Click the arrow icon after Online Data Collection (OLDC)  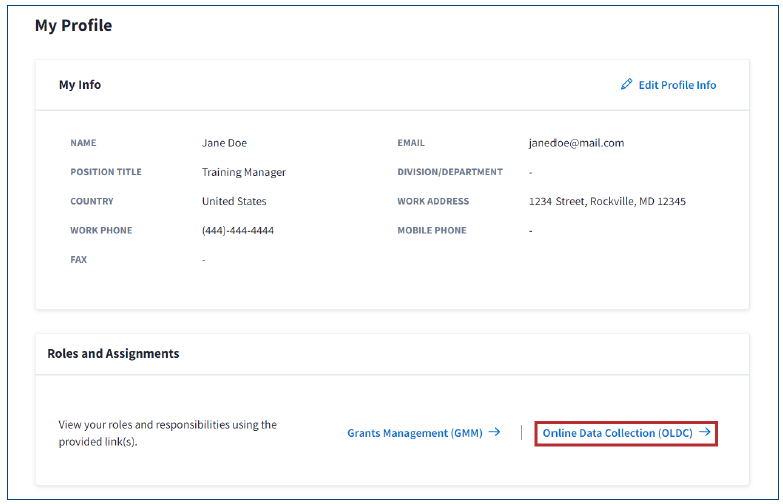(x=705, y=433)
